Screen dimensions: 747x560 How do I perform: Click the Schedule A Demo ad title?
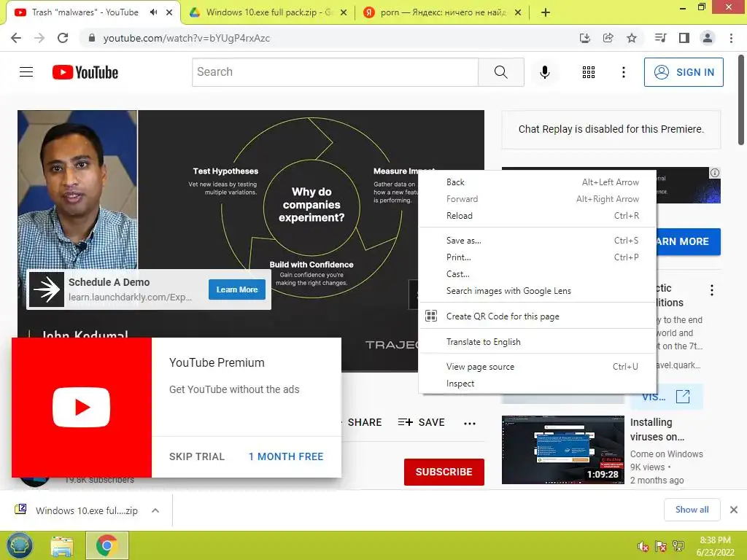[109, 282]
